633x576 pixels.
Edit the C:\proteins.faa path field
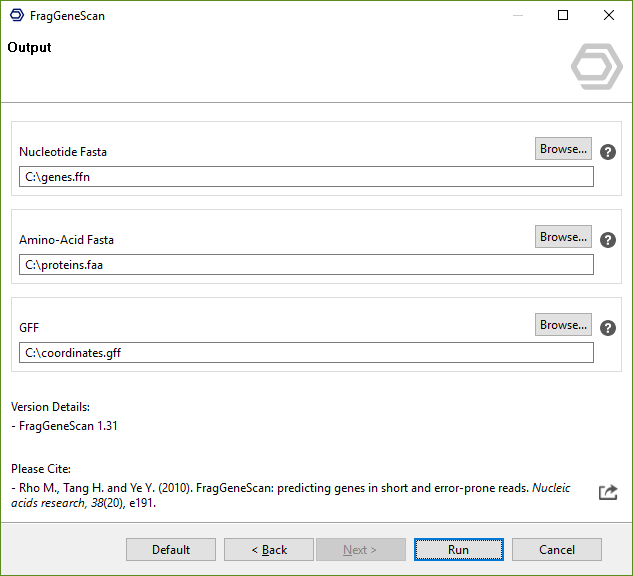306,265
